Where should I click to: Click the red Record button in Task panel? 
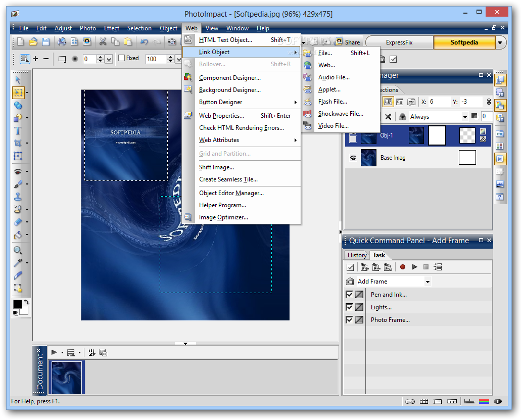[402, 267]
